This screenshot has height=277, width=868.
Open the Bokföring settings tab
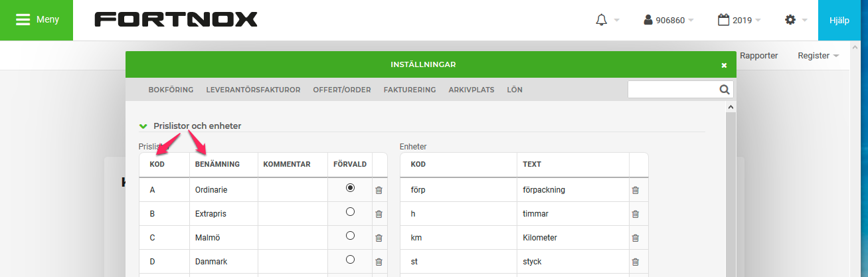point(171,90)
